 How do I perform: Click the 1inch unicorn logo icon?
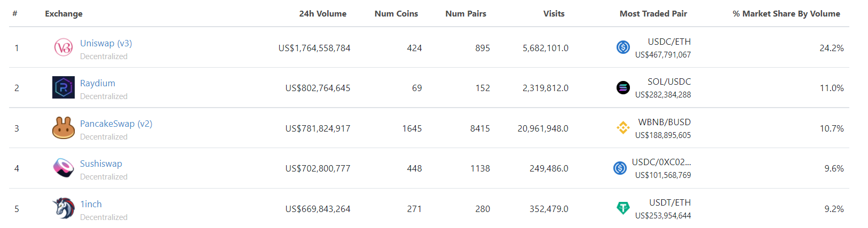tap(64, 208)
